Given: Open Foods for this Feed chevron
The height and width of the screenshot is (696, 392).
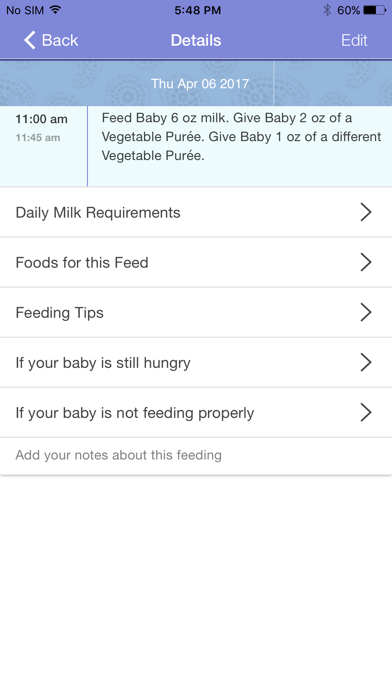Looking at the screenshot, I should (x=366, y=262).
